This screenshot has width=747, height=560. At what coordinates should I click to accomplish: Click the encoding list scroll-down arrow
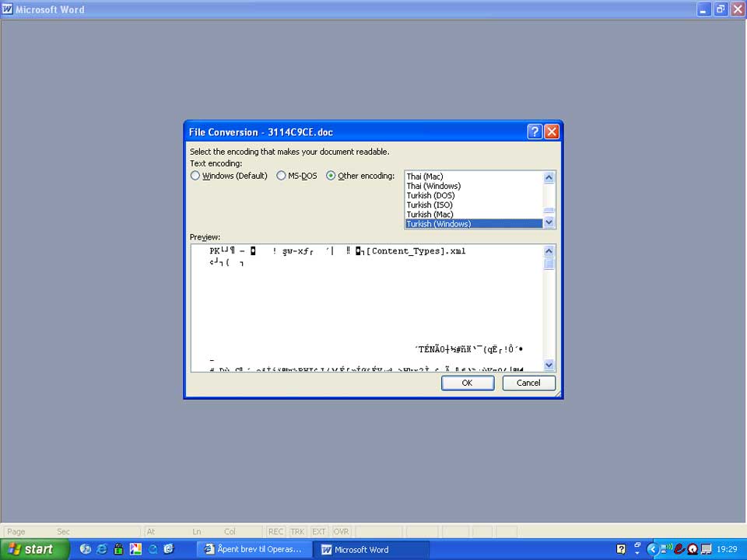pos(549,222)
